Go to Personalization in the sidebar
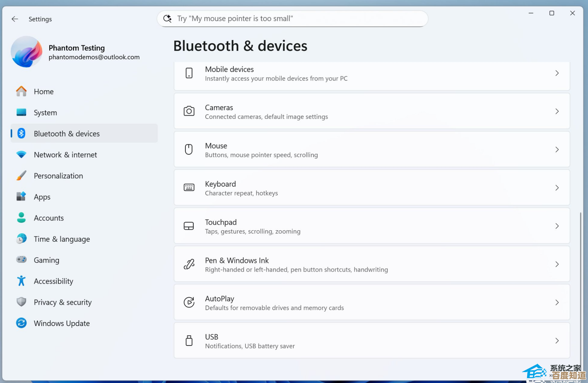This screenshot has height=383, width=588. pyautogui.click(x=58, y=176)
